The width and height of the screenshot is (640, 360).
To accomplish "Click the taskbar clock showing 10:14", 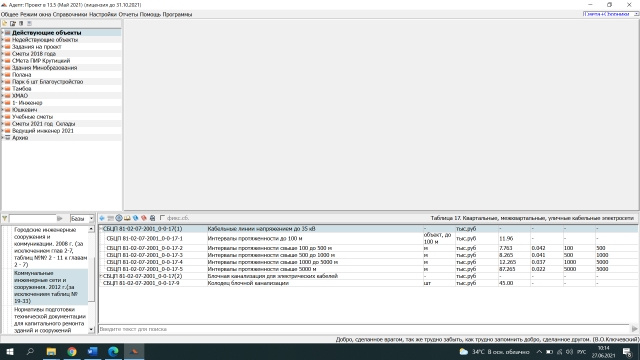I will (x=603, y=352).
